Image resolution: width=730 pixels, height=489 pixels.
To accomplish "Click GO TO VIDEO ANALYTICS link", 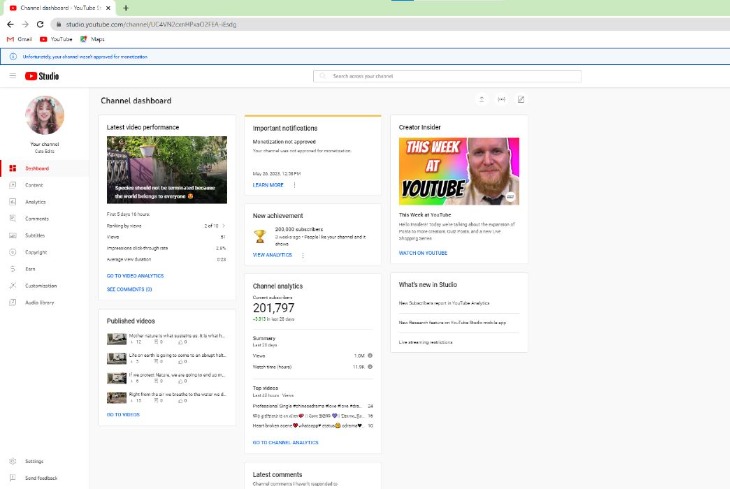I will pos(135,276).
